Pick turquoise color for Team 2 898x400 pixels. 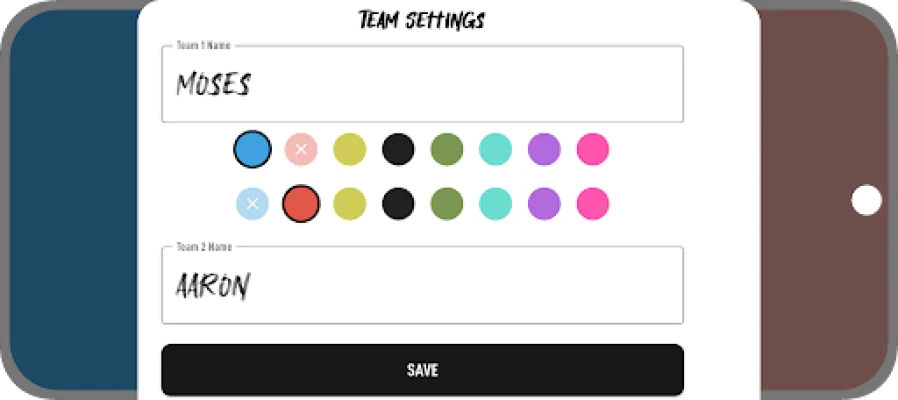[496, 204]
